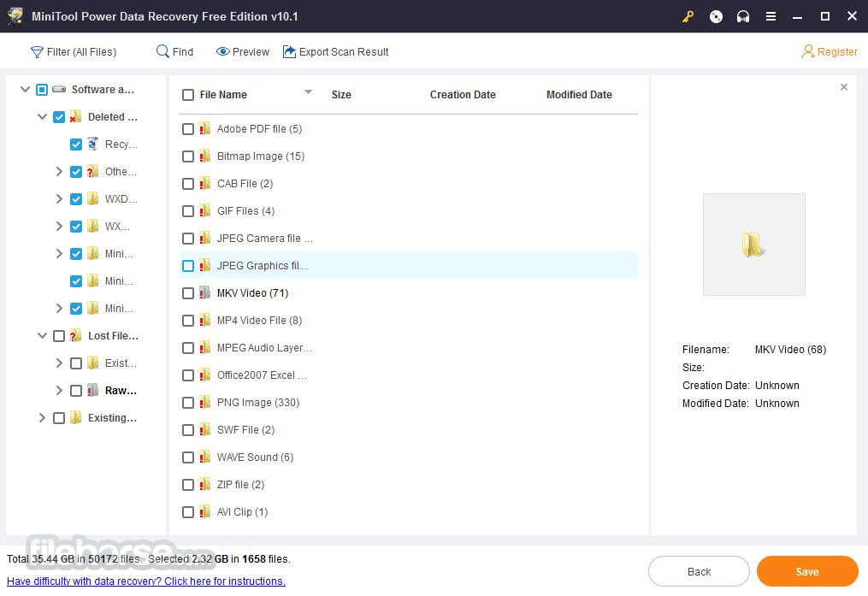Click the Find toolbar label
The height and width of the screenshot is (596, 868).
[183, 52]
